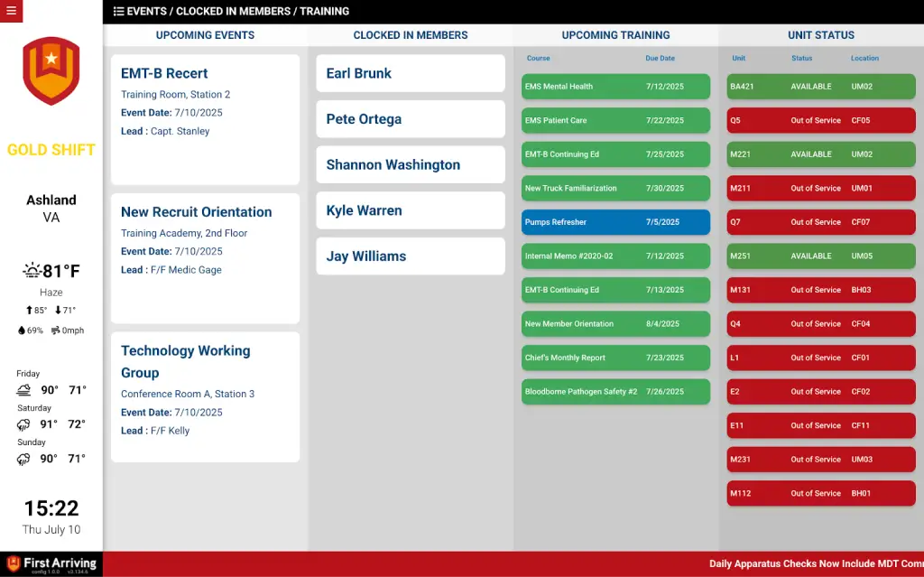Click unit BA421 available status row

pyautogui.click(x=821, y=87)
